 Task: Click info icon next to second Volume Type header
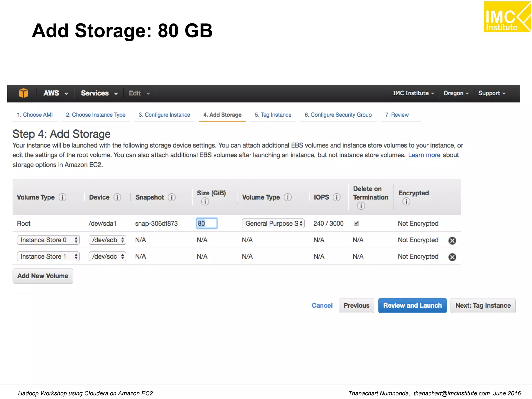tap(288, 197)
